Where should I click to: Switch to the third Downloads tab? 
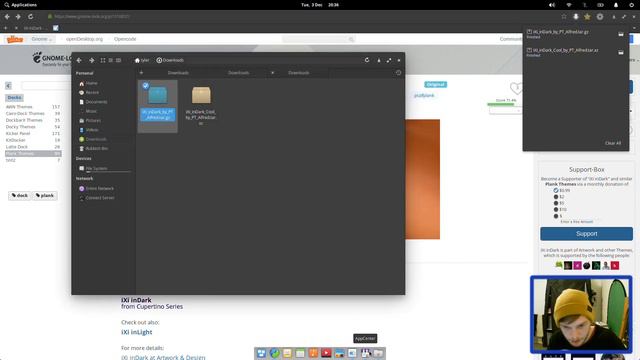(x=299, y=73)
